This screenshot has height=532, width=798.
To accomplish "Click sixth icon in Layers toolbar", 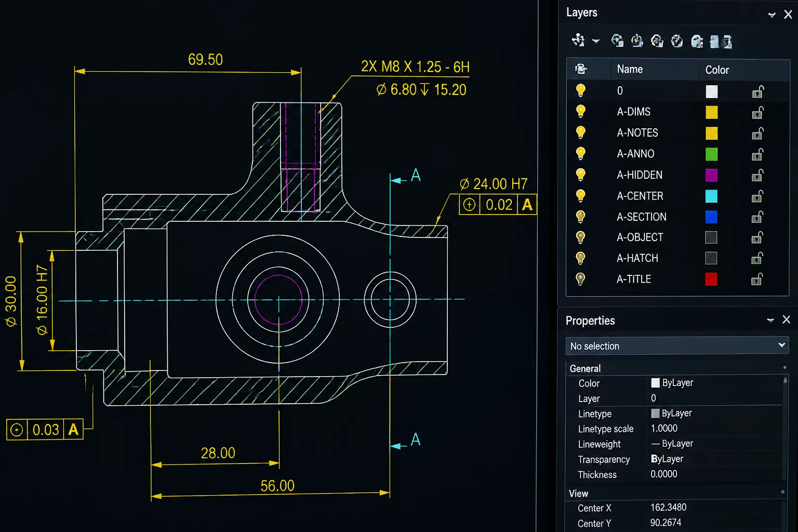I will pyautogui.click(x=697, y=41).
